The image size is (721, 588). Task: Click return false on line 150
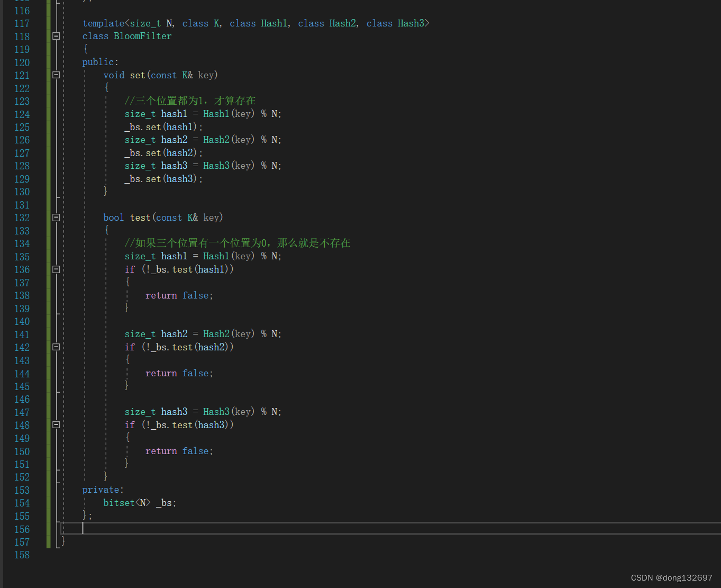click(179, 451)
